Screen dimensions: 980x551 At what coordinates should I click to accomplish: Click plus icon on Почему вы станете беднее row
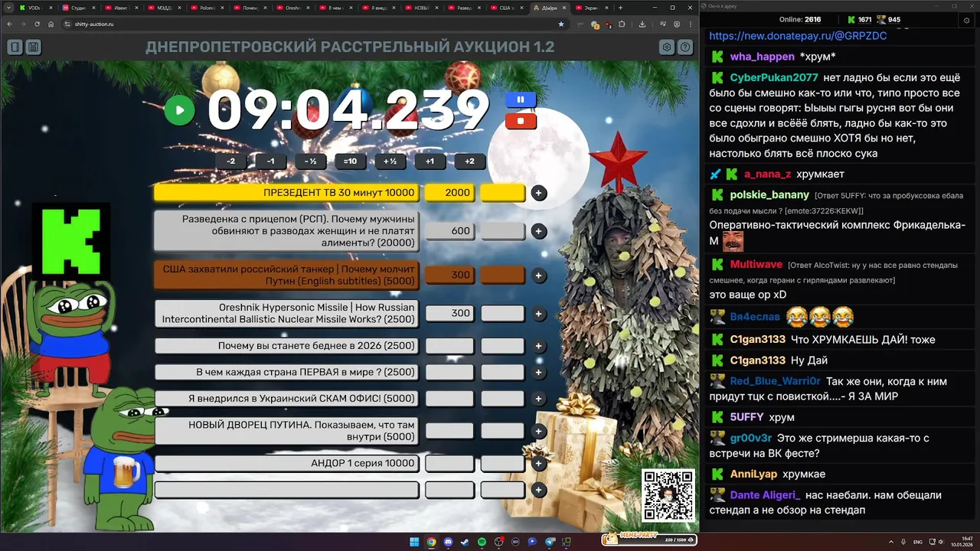pos(539,346)
